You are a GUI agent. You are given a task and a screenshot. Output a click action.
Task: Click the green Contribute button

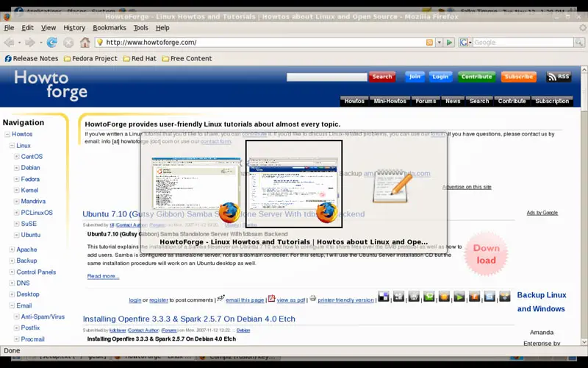point(476,77)
